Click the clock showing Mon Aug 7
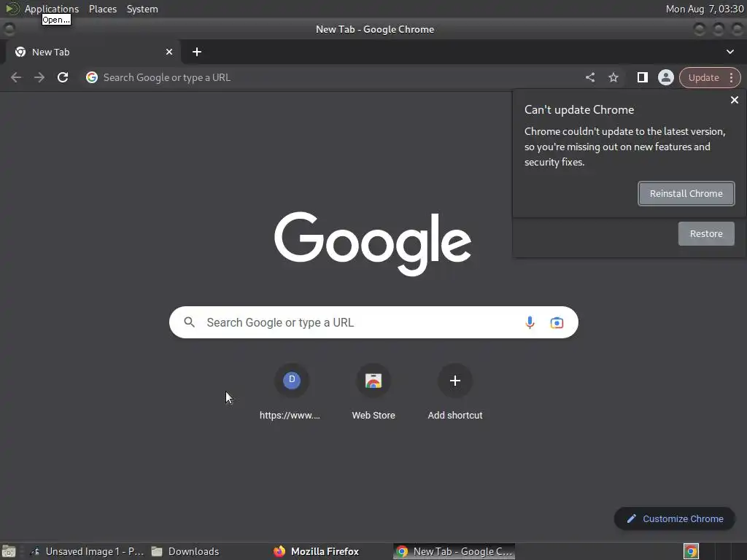The height and width of the screenshot is (560, 747). [704, 9]
